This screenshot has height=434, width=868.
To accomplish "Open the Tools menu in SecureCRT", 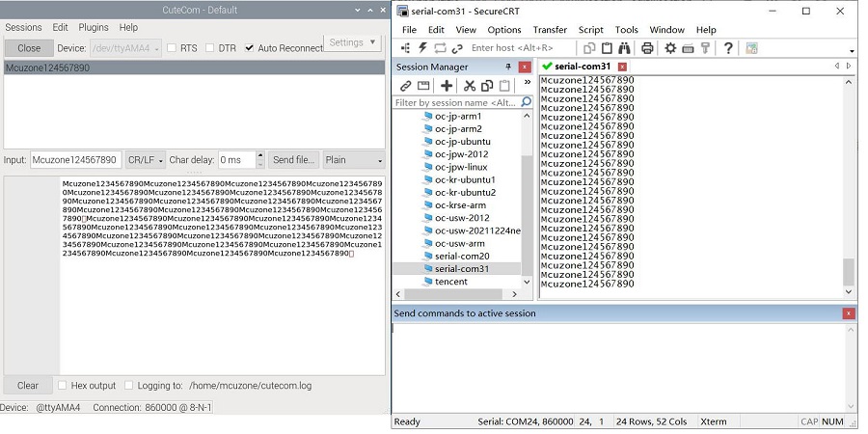I will tap(627, 30).
